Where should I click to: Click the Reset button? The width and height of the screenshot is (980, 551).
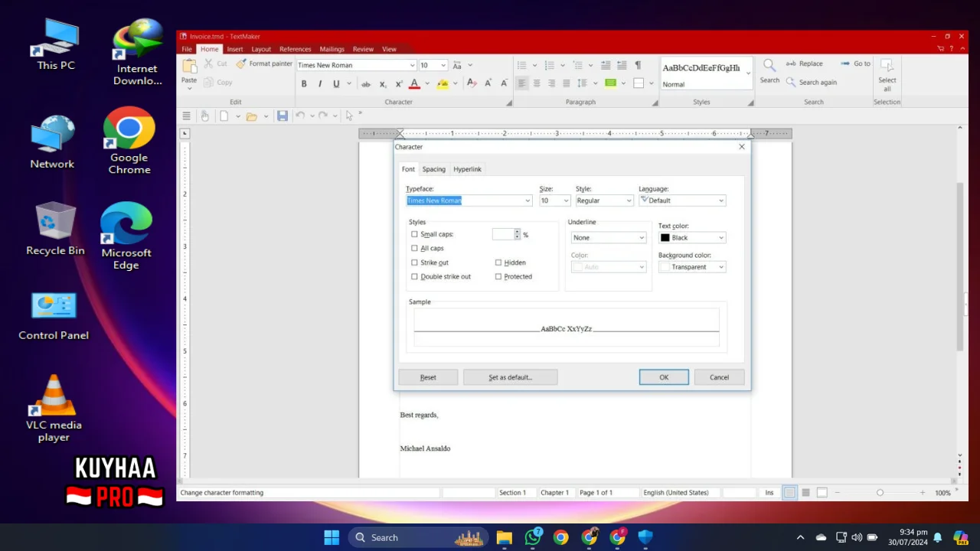[x=428, y=377]
